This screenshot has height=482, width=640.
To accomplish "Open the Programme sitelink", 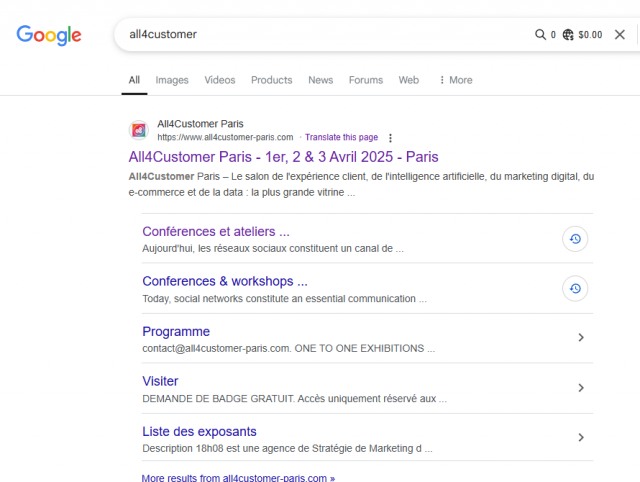I will (176, 331).
